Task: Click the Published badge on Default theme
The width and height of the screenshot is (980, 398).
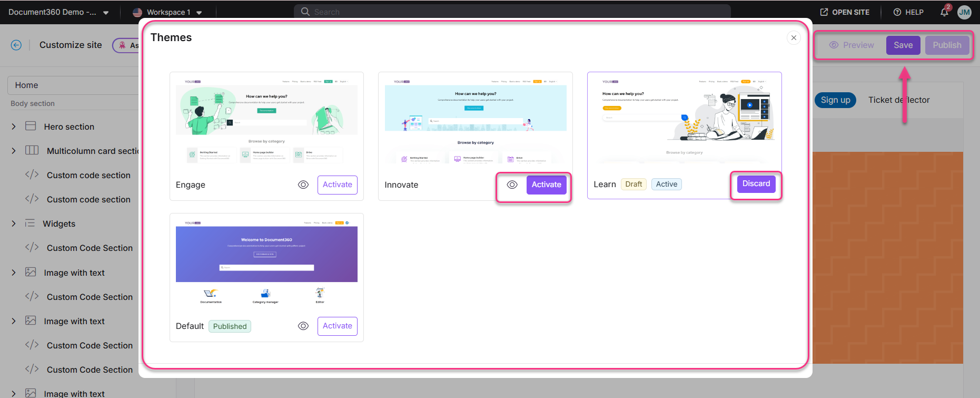Action: [230, 326]
